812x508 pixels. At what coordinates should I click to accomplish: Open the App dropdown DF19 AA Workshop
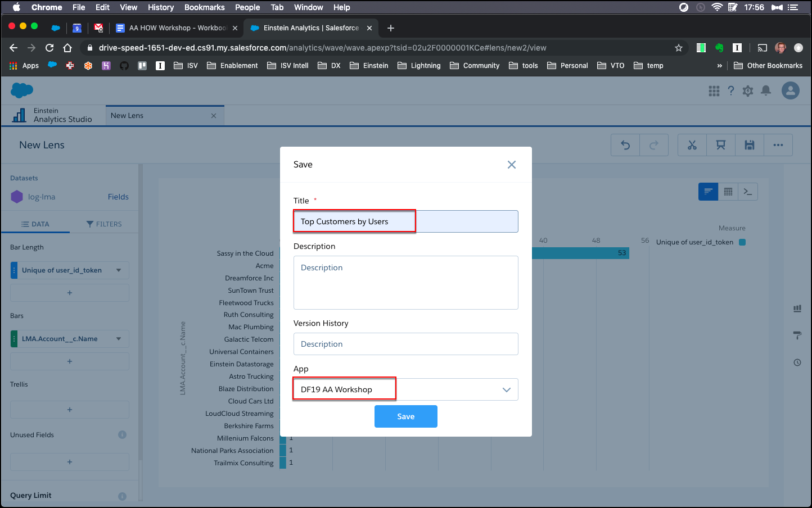point(405,389)
